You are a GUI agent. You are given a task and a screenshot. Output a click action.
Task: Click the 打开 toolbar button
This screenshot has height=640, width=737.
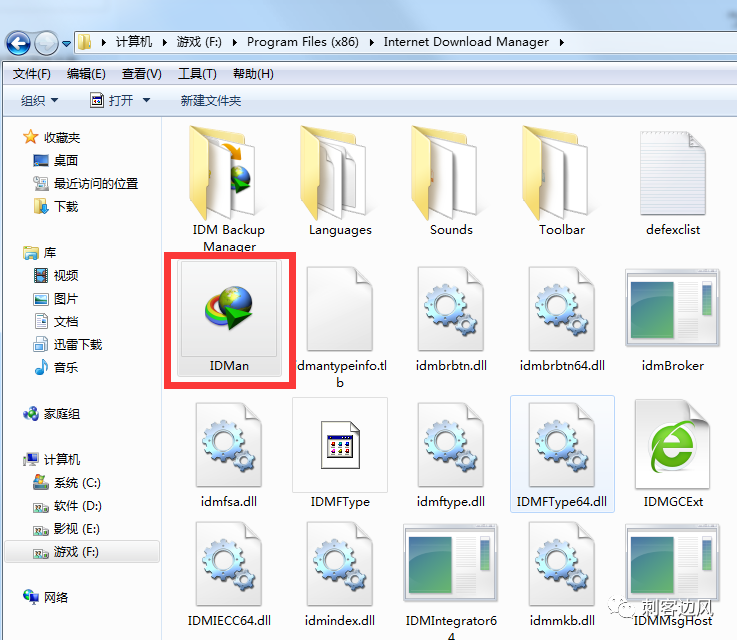tap(112, 101)
